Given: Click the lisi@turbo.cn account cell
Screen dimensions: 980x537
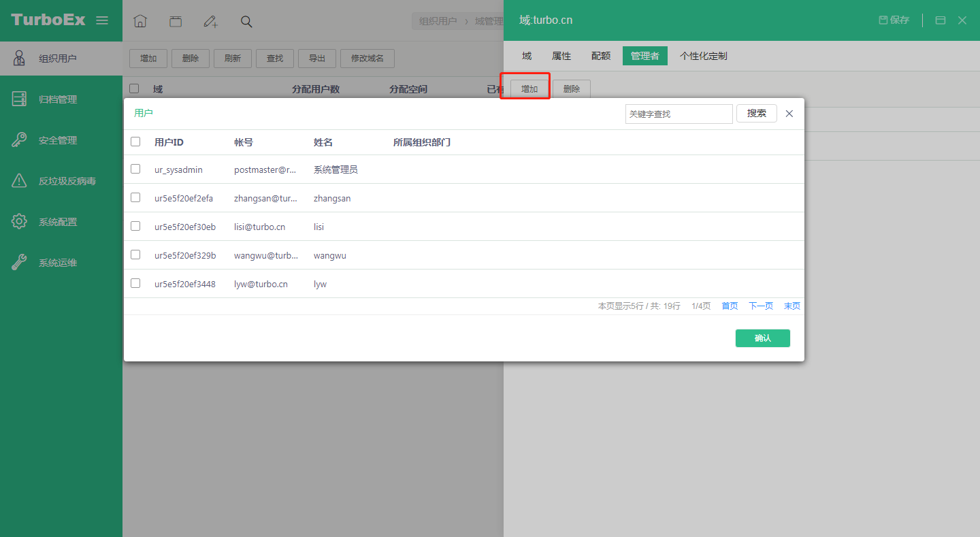Looking at the screenshot, I should point(259,227).
